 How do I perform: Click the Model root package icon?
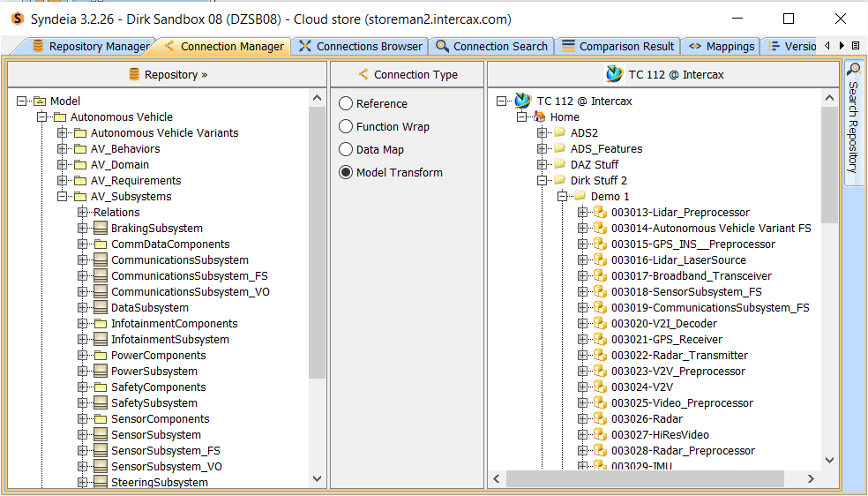pyautogui.click(x=40, y=101)
